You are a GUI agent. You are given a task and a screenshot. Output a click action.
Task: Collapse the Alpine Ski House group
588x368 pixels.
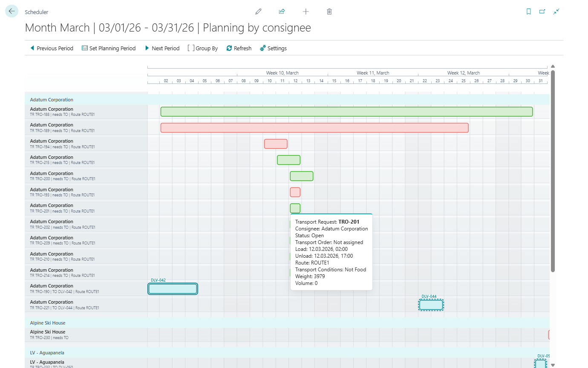coord(47,323)
